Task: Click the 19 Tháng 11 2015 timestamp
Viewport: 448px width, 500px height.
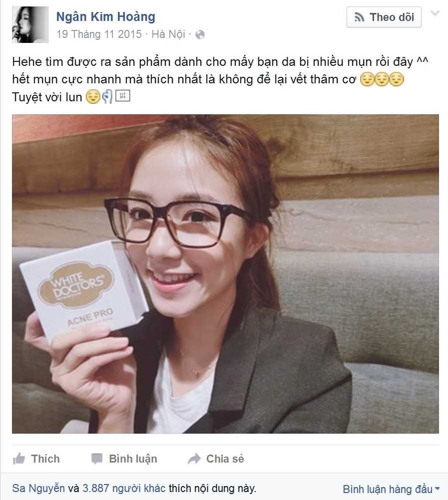Action: 99,34
